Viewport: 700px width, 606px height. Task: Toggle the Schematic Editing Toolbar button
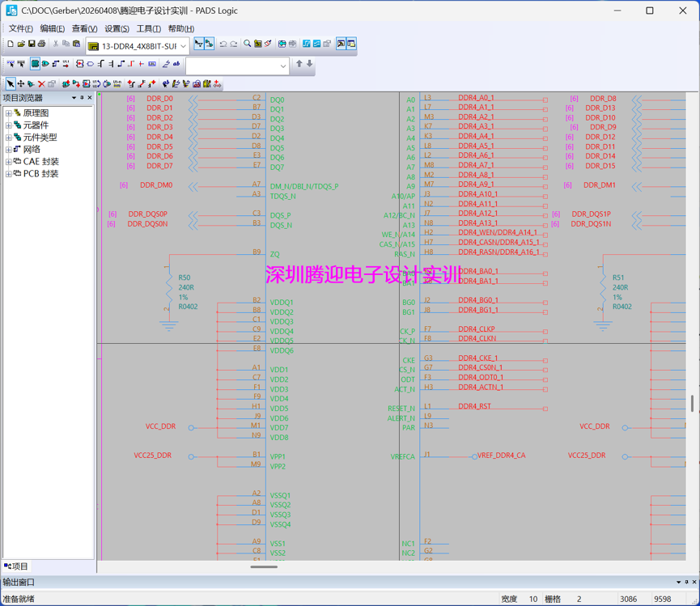pyautogui.click(x=209, y=44)
